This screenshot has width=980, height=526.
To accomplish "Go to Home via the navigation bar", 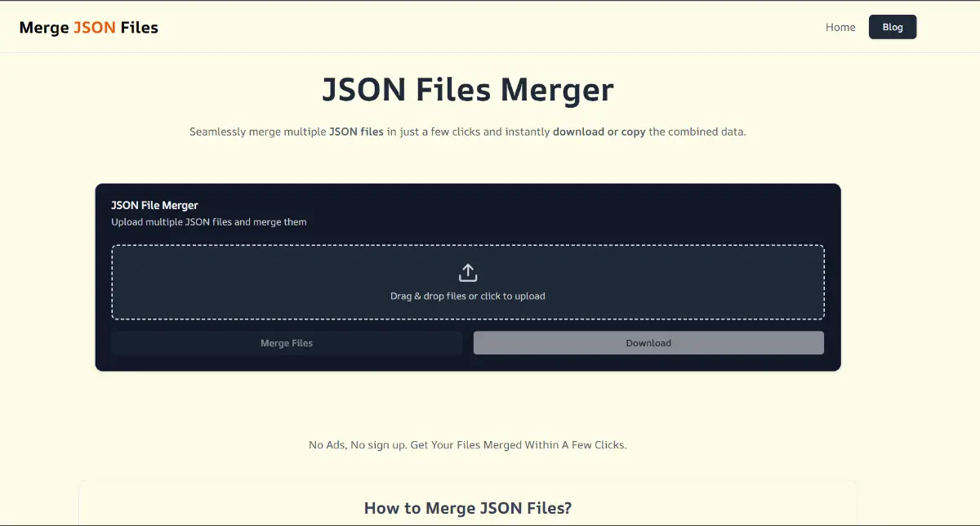I will (x=840, y=27).
